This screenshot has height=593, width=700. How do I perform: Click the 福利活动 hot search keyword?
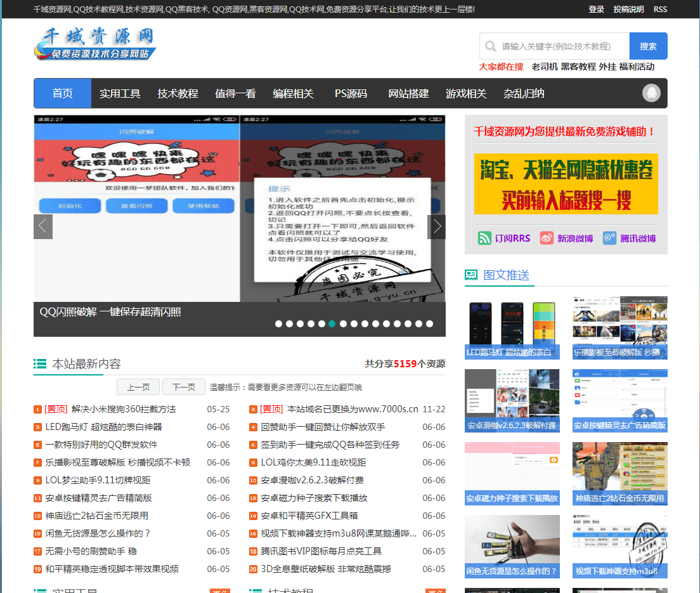[637, 67]
